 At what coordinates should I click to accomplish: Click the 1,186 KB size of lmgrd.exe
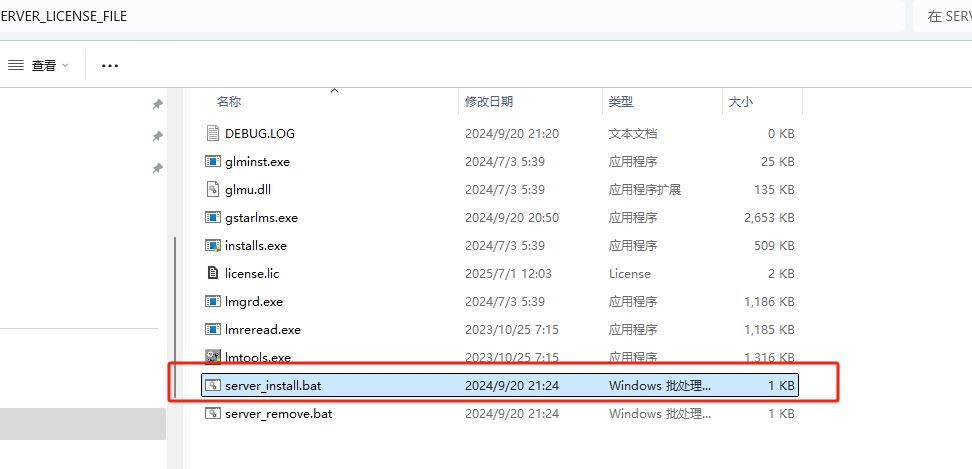(x=769, y=302)
